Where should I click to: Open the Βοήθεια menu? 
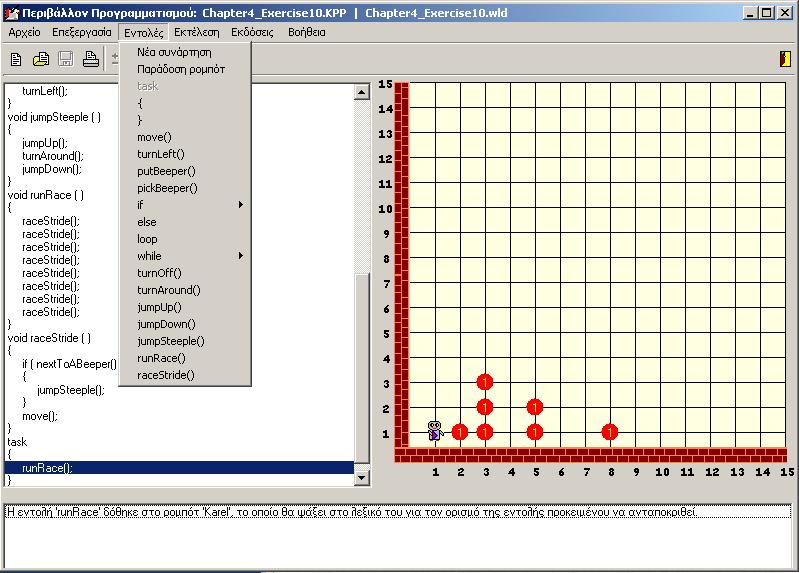(x=307, y=33)
